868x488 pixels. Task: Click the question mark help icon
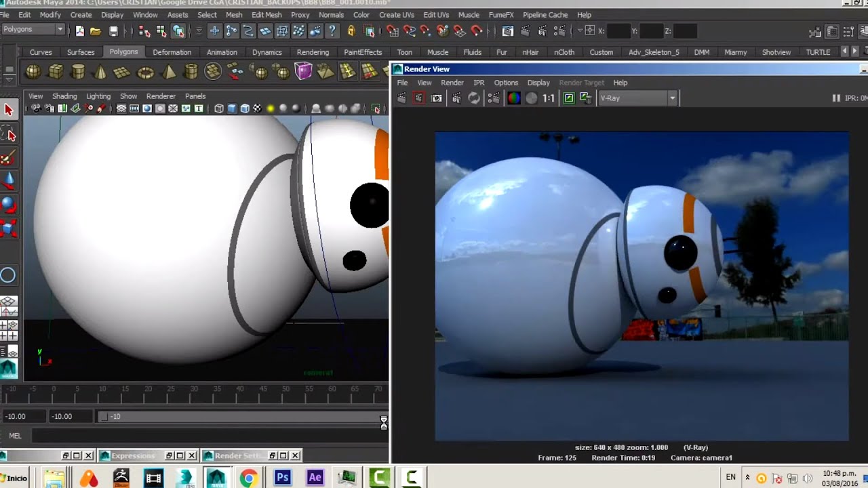coord(332,30)
